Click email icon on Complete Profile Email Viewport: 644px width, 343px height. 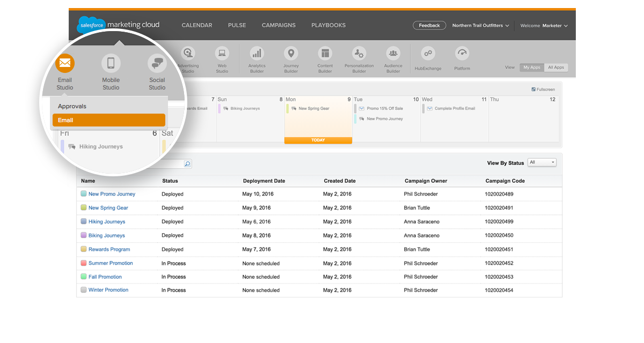point(429,108)
